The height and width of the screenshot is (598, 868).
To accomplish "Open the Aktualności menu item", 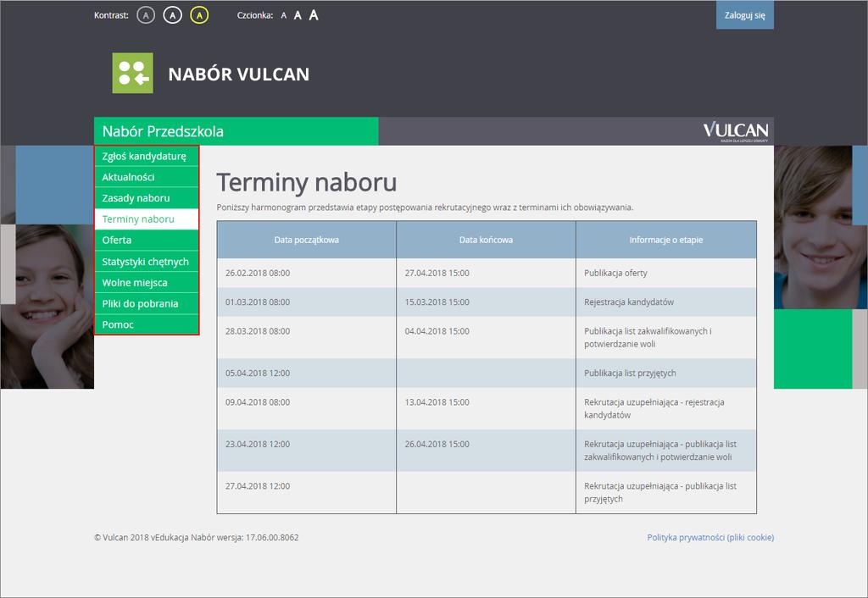I will pyautogui.click(x=146, y=177).
